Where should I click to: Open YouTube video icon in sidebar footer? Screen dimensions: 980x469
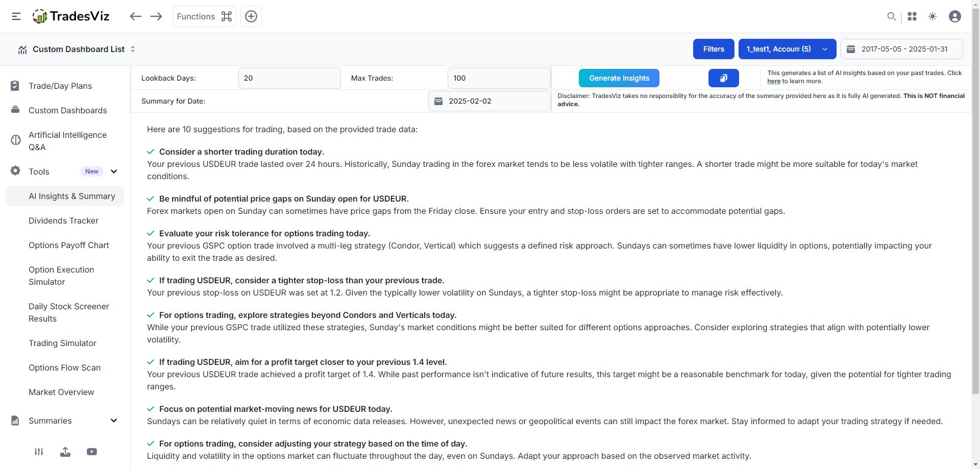coord(92,452)
